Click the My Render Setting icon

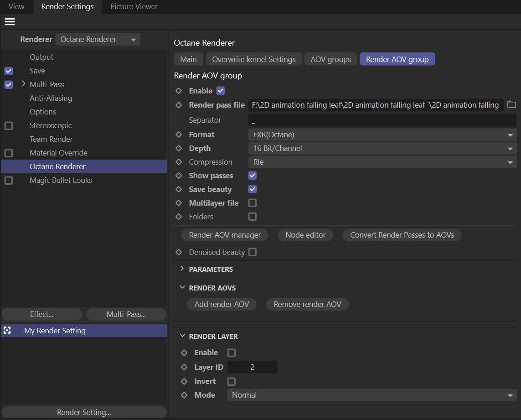pyautogui.click(x=7, y=331)
